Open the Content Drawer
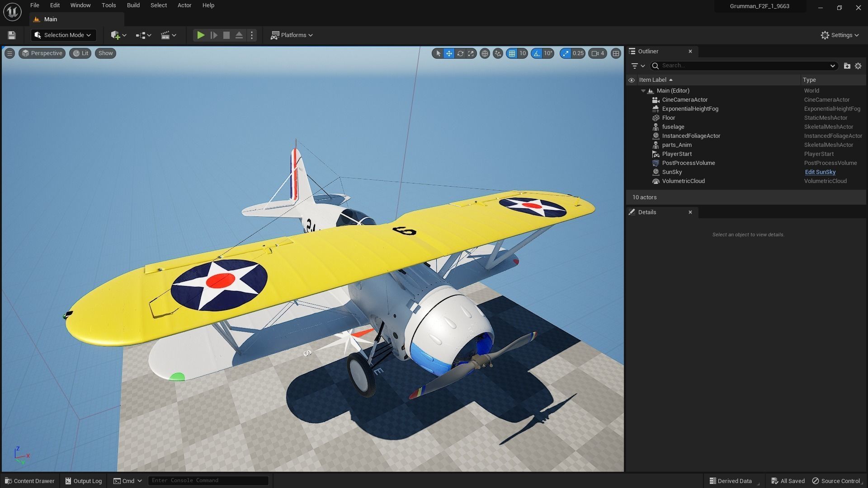 [30, 481]
